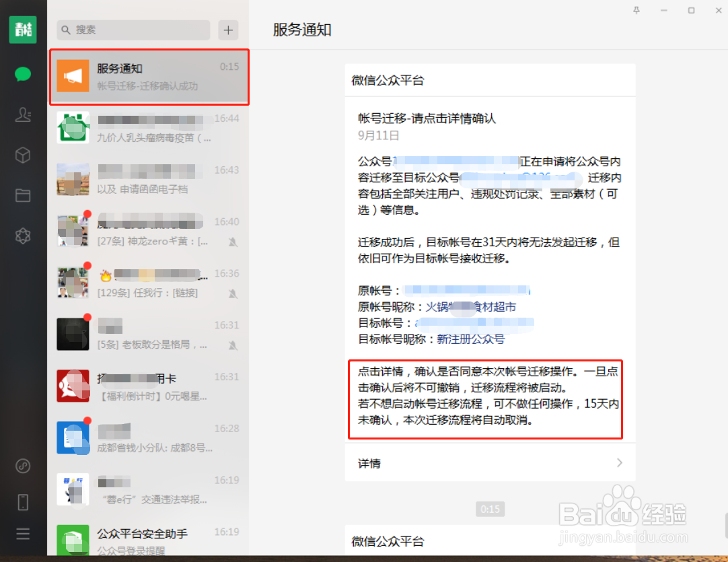The width and height of the screenshot is (728, 562).
Task: Click the 0:15 timestamp bubble in chat
Action: [x=490, y=509]
